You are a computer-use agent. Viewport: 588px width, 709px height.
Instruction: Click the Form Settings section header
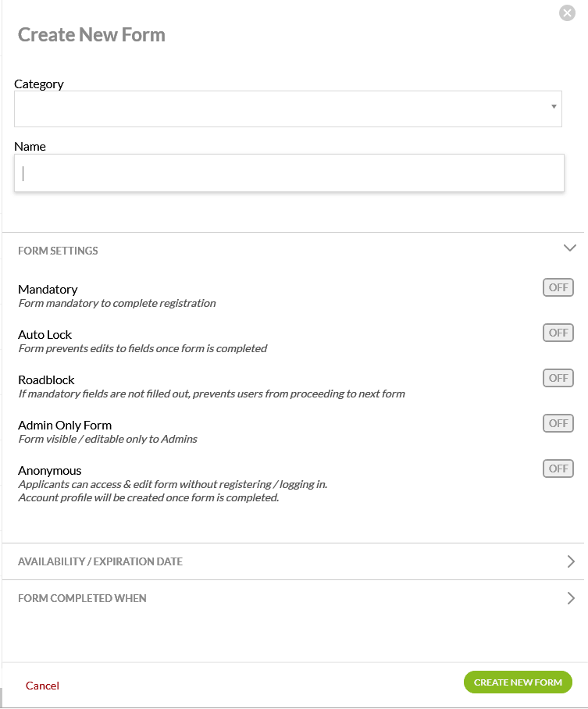coord(59,251)
